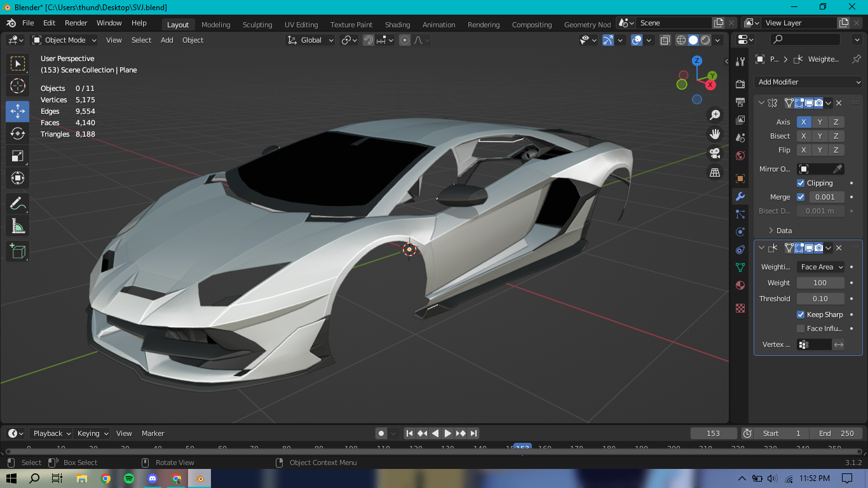
Task: Activate the Scale tool
Action: pyautogui.click(x=17, y=156)
